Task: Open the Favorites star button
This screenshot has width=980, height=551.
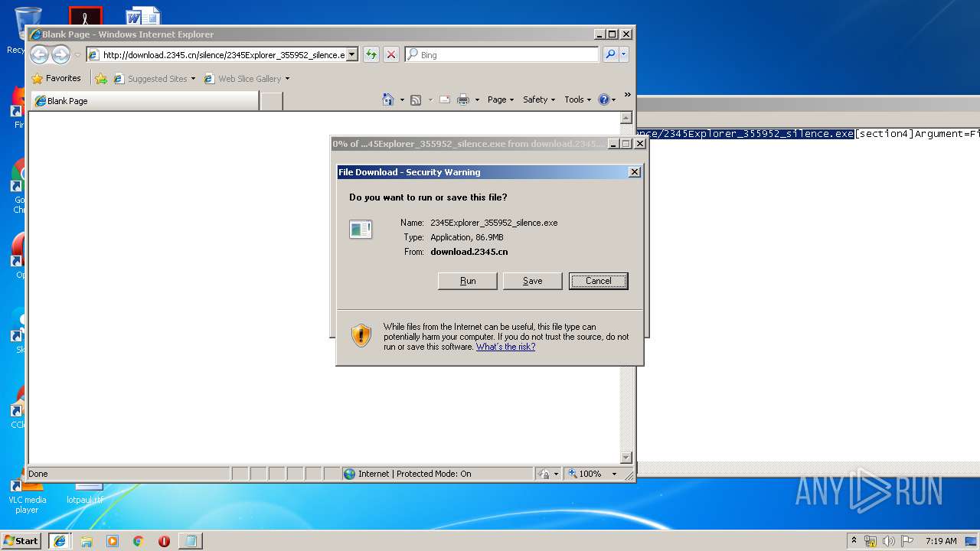Action: pos(56,78)
